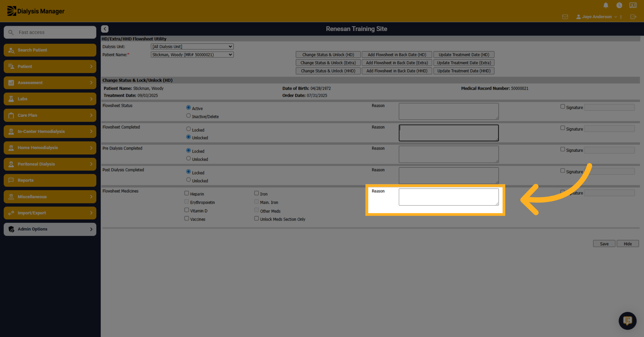Image resolution: width=644 pixels, height=337 pixels.
Task: Open the Miscellaneous menu item
Action: (50, 197)
